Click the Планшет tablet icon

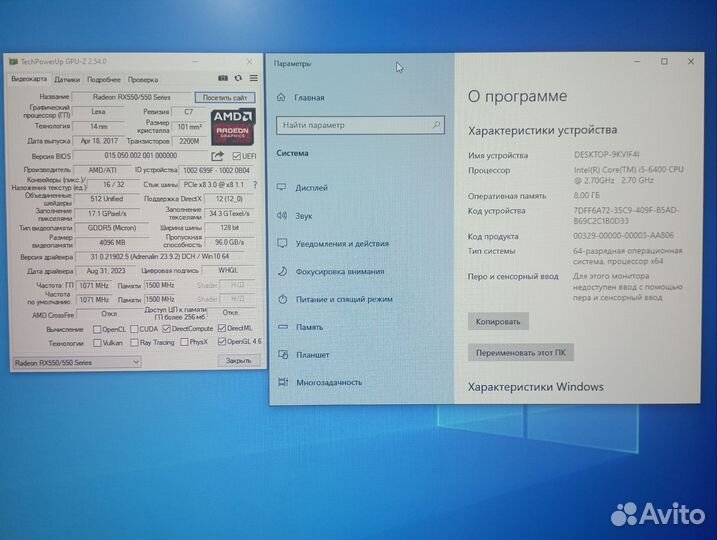[x=283, y=354]
